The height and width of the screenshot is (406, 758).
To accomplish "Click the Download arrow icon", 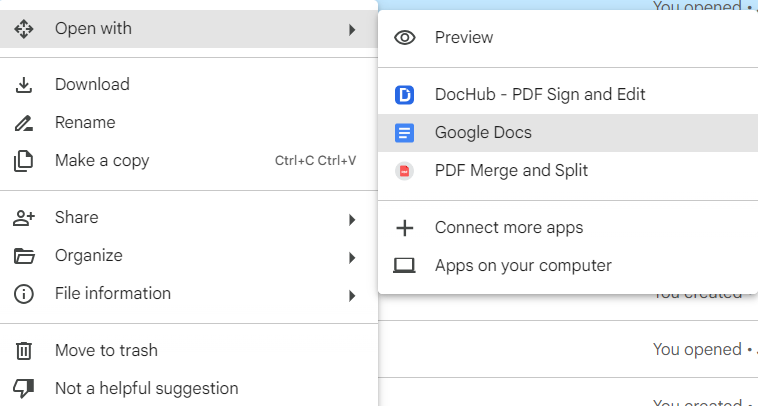I will (24, 85).
